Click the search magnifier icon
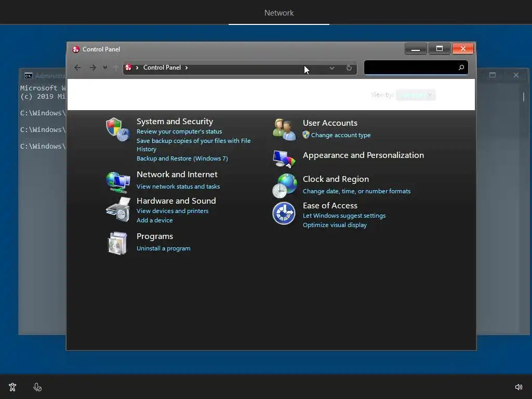The image size is (532, 399). click(x=461, y=68)
